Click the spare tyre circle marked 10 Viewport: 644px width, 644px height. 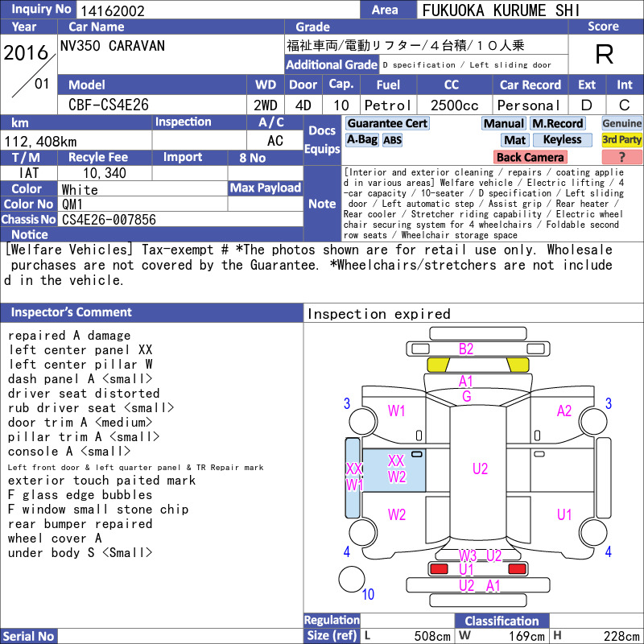point(352,580)
